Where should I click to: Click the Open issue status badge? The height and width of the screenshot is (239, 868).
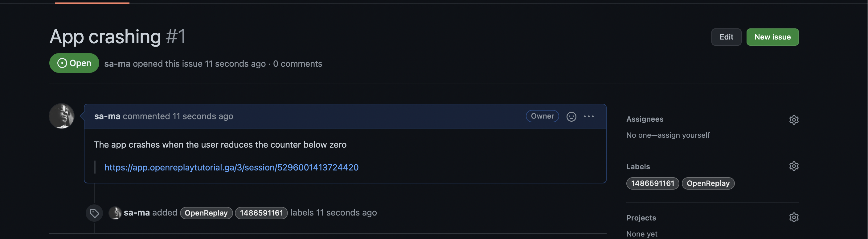(74, 63)
